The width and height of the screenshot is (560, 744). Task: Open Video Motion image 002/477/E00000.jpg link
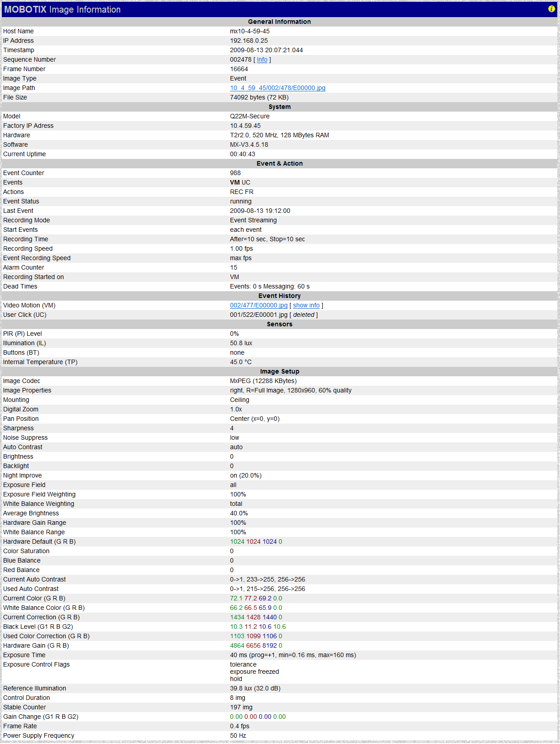pyautogui.click(x=259, y=305)
